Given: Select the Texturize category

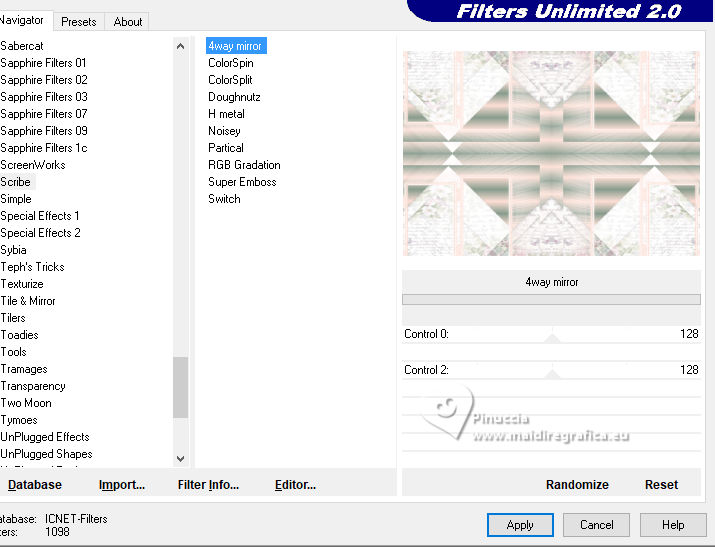Looking at the screenshot, I should click(x=22, y=284).
